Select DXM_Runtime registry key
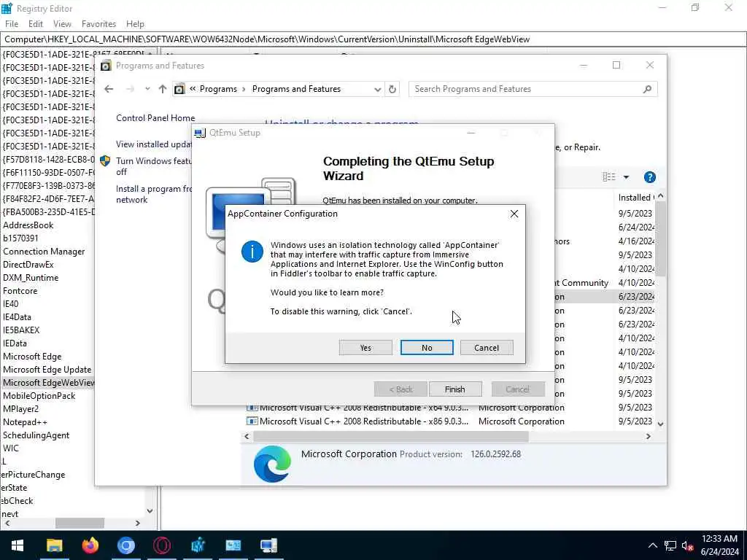The image size is (747, 560). click(x=31, y=278)
